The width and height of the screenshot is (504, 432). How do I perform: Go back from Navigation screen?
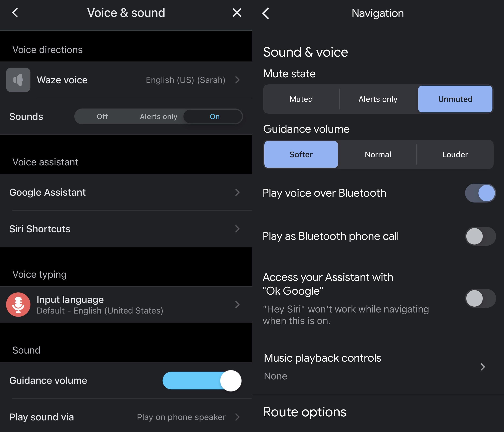pos(266,13)
